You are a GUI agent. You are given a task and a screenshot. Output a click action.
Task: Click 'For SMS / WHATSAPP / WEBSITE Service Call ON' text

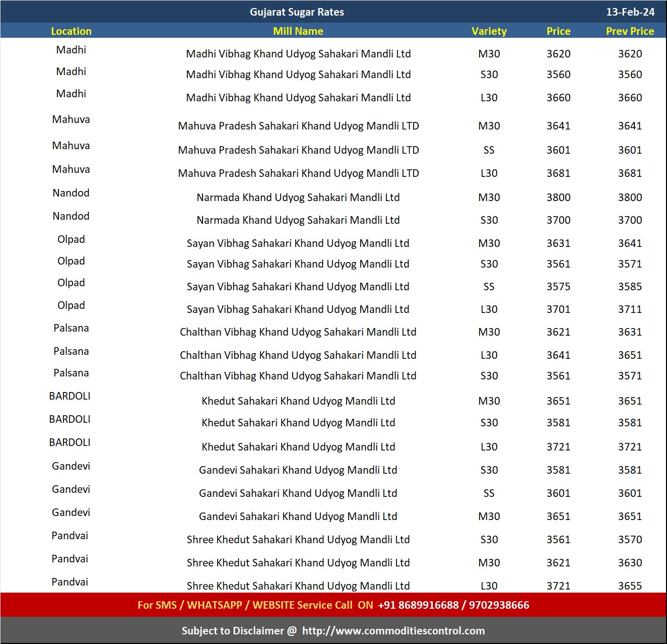(255, 605)
